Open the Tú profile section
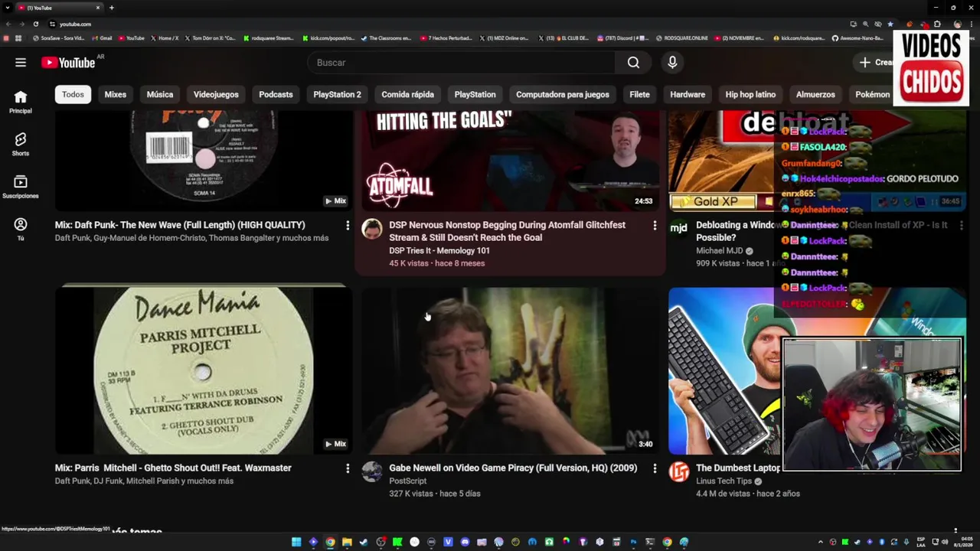980x551 pixels. [x=21, y=229]
